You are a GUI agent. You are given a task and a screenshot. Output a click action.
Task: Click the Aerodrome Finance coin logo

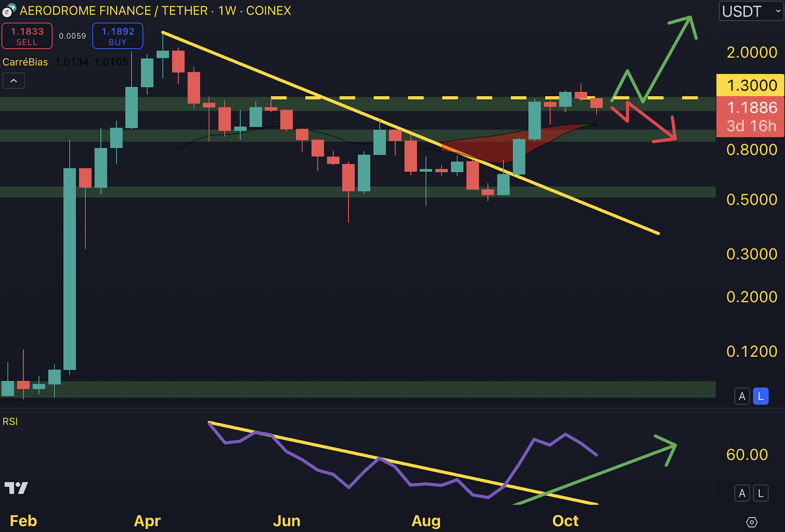[7, 10]
